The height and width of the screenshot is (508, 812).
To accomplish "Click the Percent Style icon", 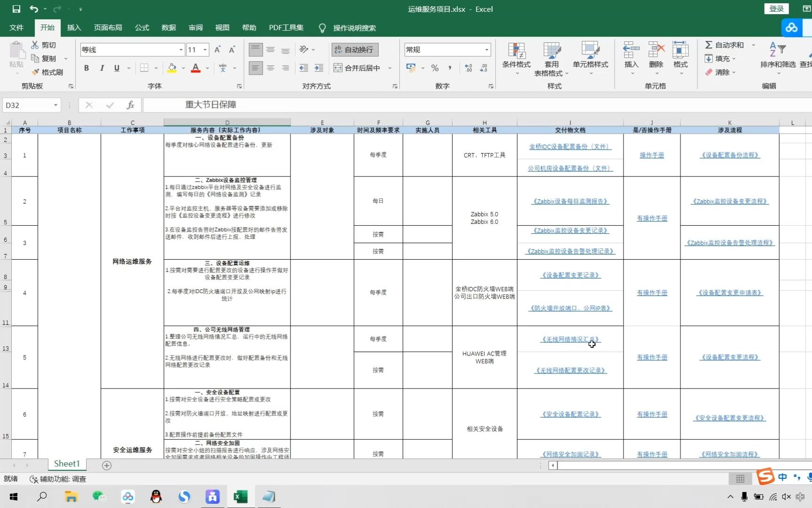I will point(435,68).
